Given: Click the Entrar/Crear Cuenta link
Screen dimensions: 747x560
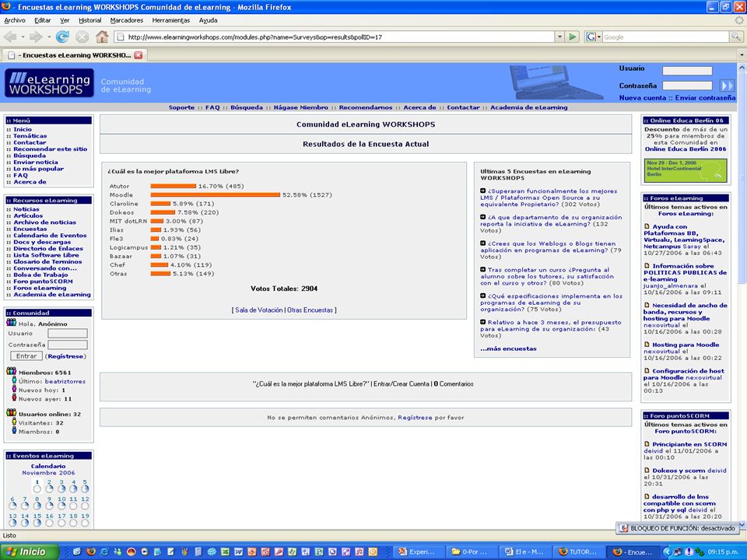Looking at the screenshot, I should (402, 383).
